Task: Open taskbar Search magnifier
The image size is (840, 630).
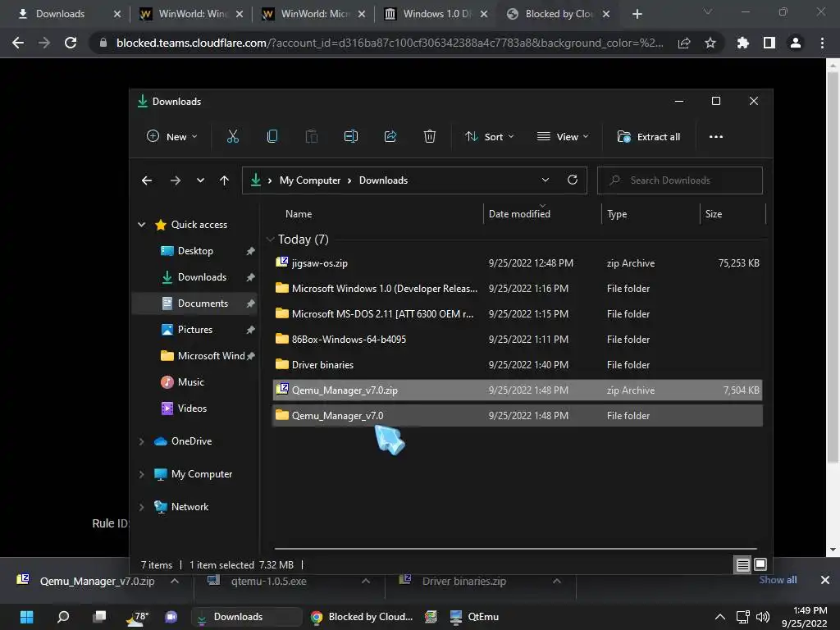Action: (x=63, y=617)
